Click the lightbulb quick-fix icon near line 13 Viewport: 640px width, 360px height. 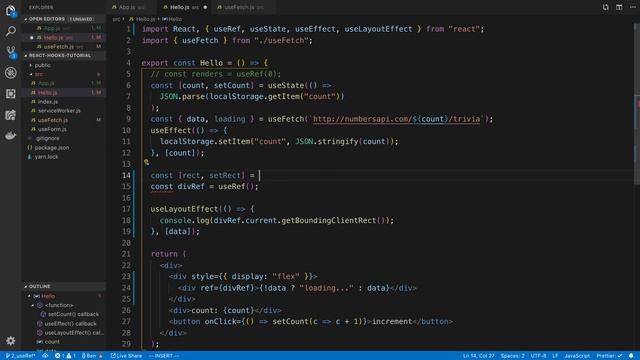pos(146,162)
